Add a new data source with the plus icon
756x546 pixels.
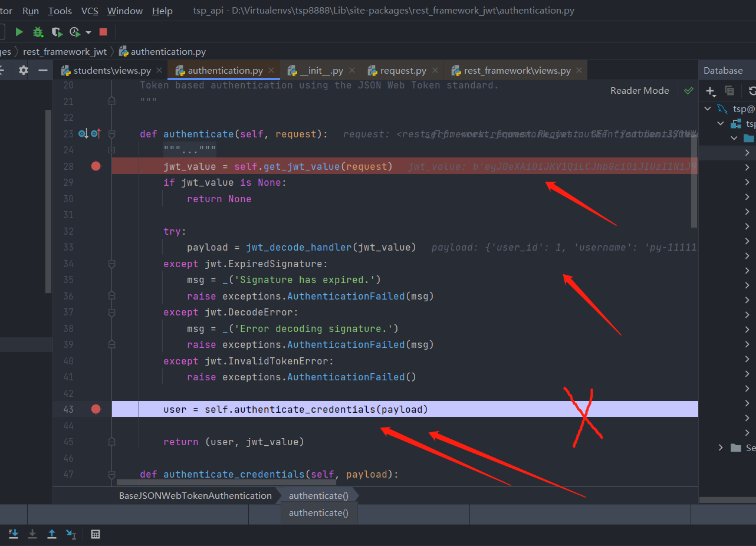[x=711, y=91]
